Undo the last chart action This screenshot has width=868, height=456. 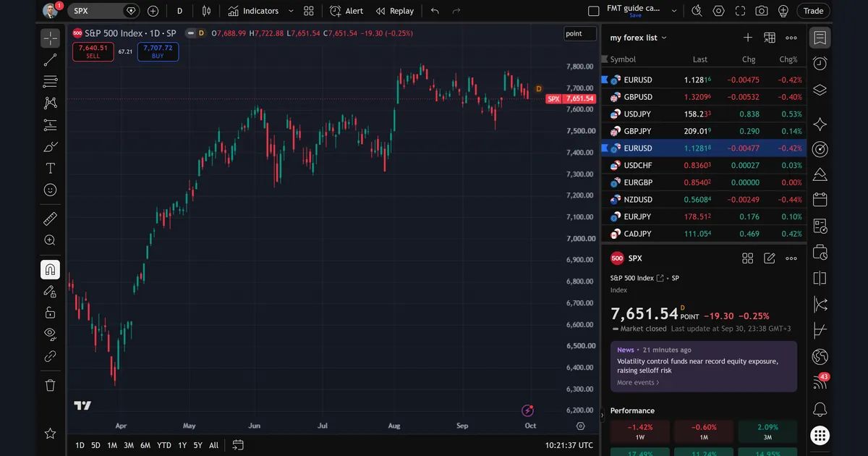click(435, 11)
